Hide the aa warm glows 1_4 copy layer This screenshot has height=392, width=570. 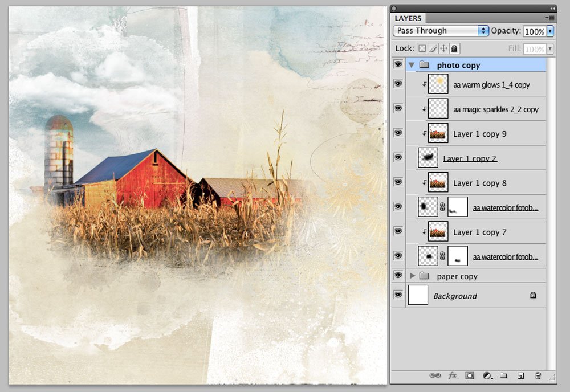pos(398,84)
